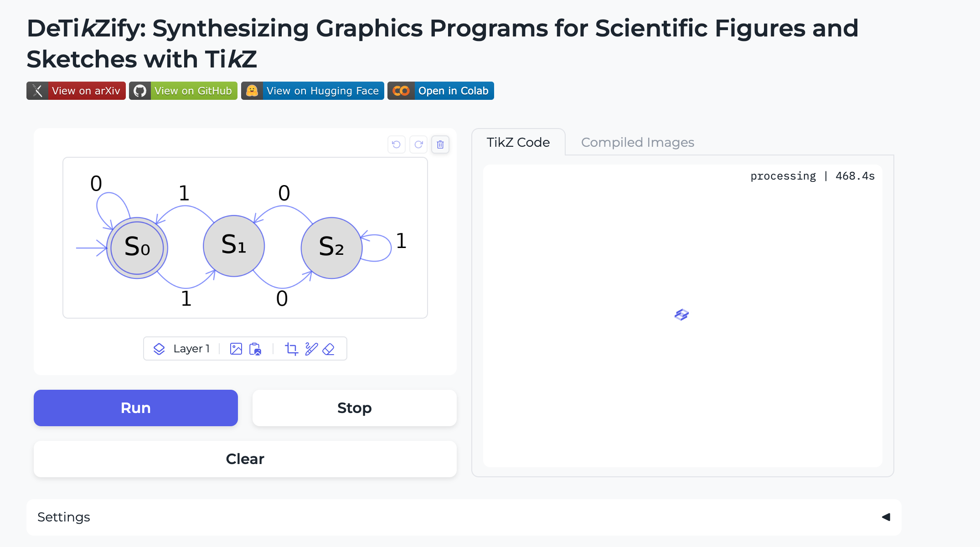Screen dimensions: 980x547
Task: Expand the Settings accordion arrow
Action: 886,517
